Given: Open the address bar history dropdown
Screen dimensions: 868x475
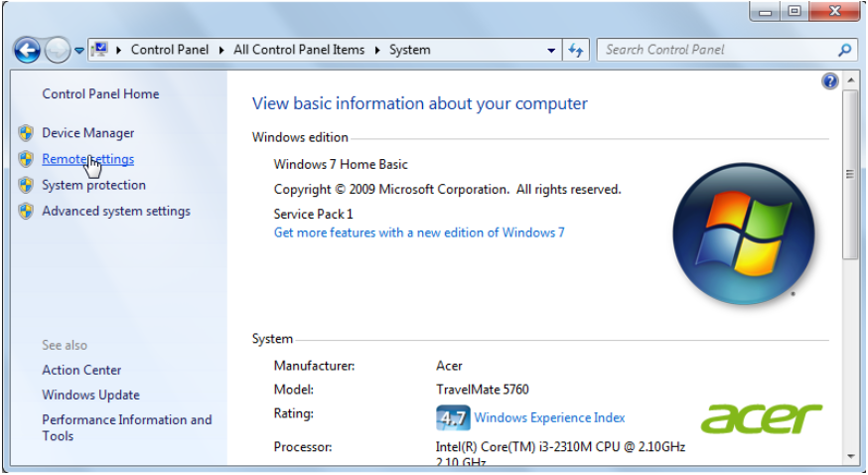Looking at the screenshot, I should (551, 51).
